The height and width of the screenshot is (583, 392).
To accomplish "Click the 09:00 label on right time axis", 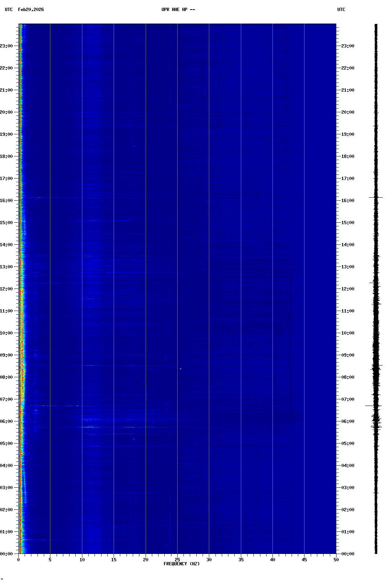I will click(348, 355).
